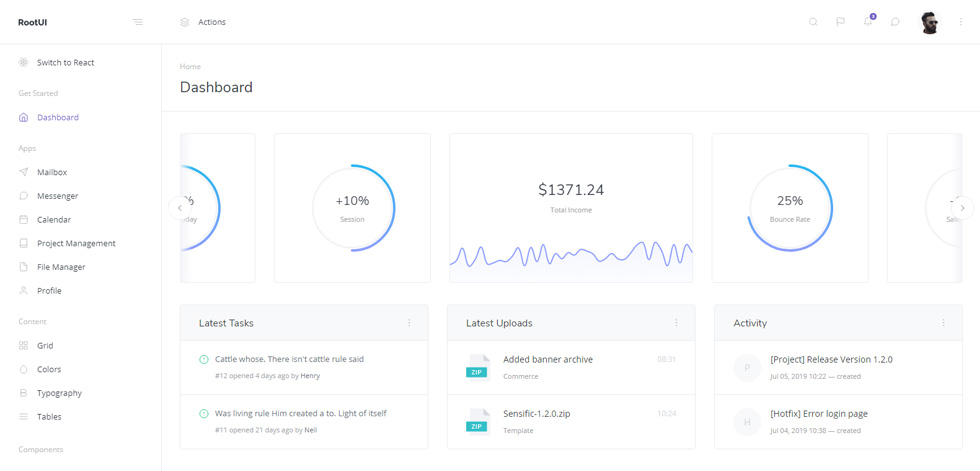980x471 pixels.
Task: Open Messenger in sidebar
Action: 58,196
